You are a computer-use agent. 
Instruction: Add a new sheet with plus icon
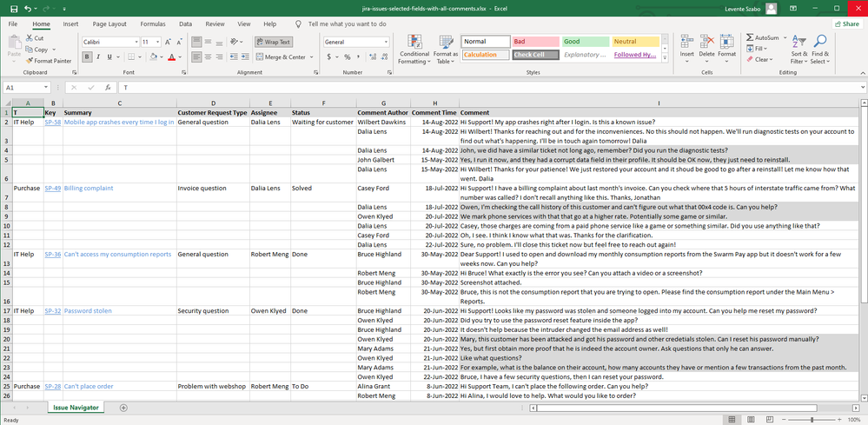123,407
